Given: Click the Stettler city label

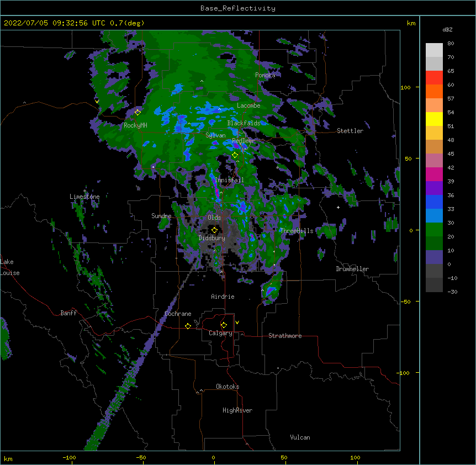Looking at the screenshot, I should coord(350,131).
